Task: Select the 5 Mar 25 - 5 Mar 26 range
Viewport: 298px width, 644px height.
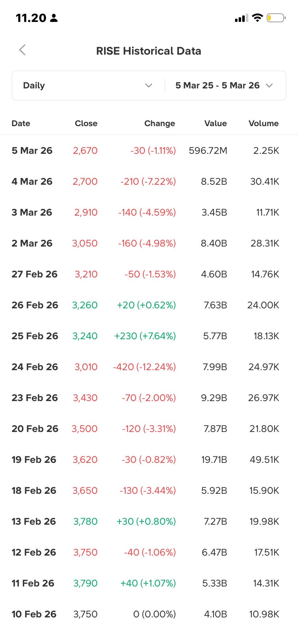Action: coord(217,86)
